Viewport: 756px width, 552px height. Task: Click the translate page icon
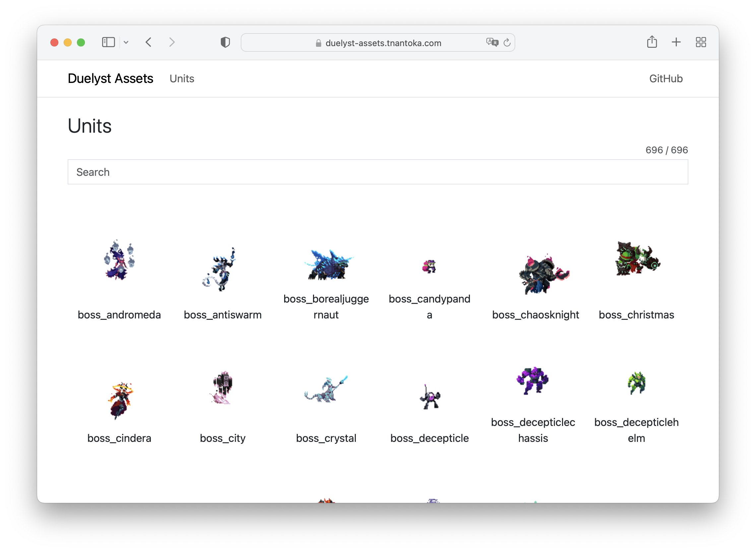(x=492, y=42)
